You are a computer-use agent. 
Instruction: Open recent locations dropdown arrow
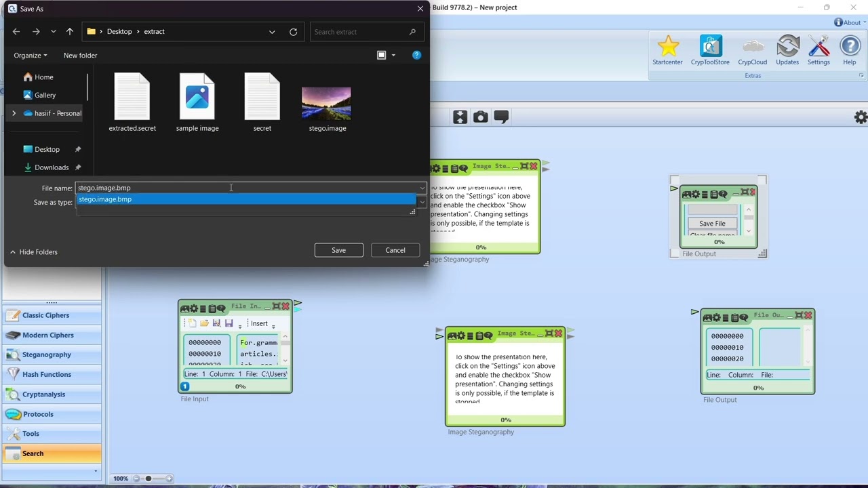53,32
